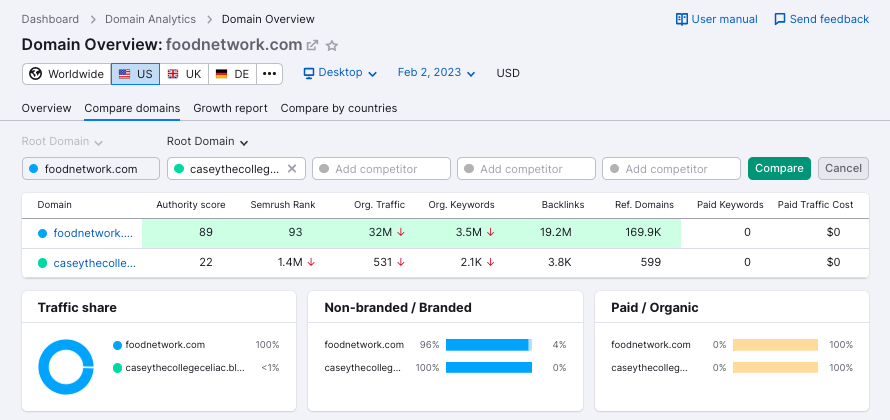890x420 pixels.
Task: Click the Dashboard breadcrumb link
Action: (x=50, y=19)
